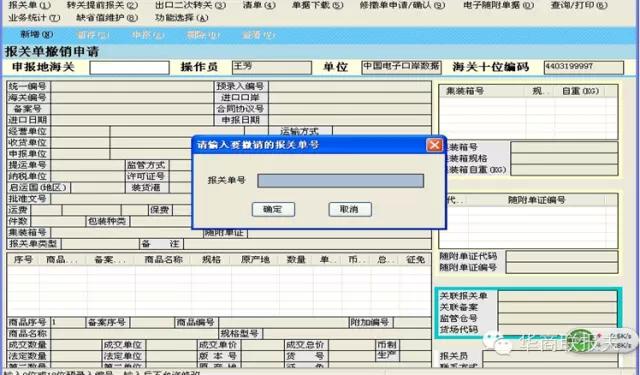
Task: Select the 随附单证编号 column header
Action: coord(536,200)
